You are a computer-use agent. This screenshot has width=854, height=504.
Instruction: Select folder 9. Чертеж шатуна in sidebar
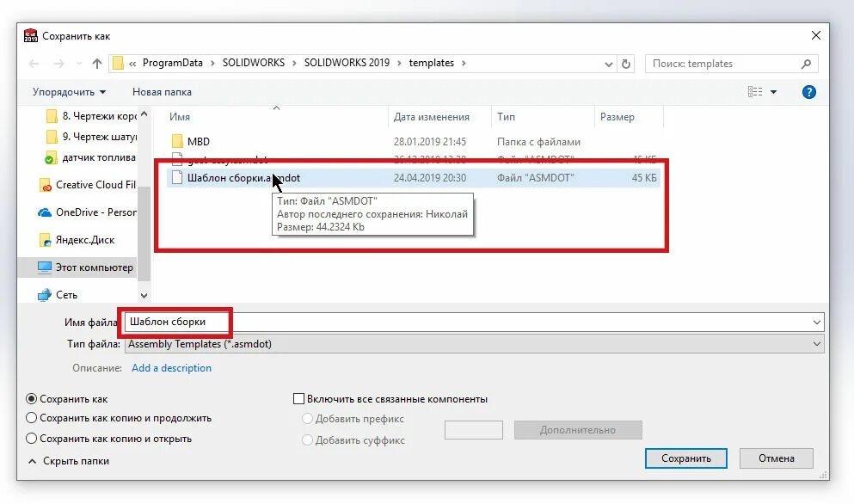coord(91,137)
